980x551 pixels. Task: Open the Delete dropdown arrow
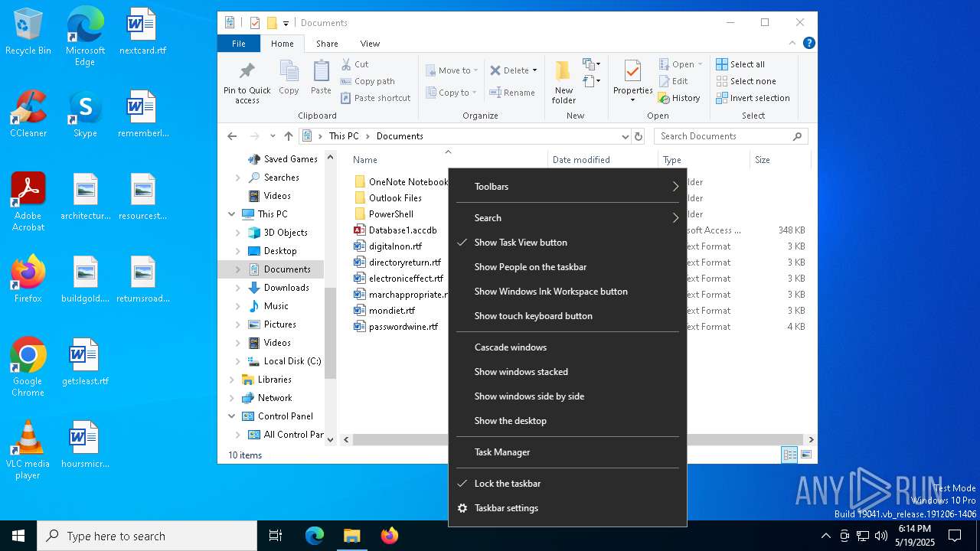(534, 70)
